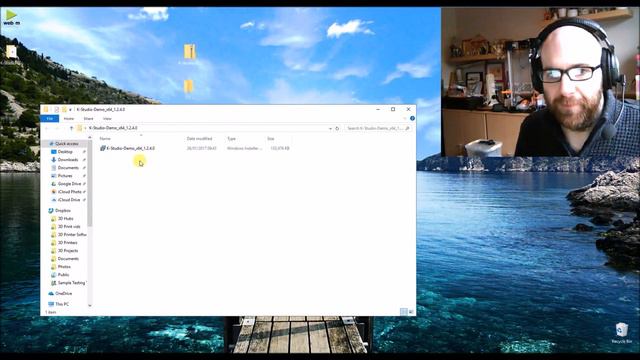Open Explorer help icon

(412, 118)
